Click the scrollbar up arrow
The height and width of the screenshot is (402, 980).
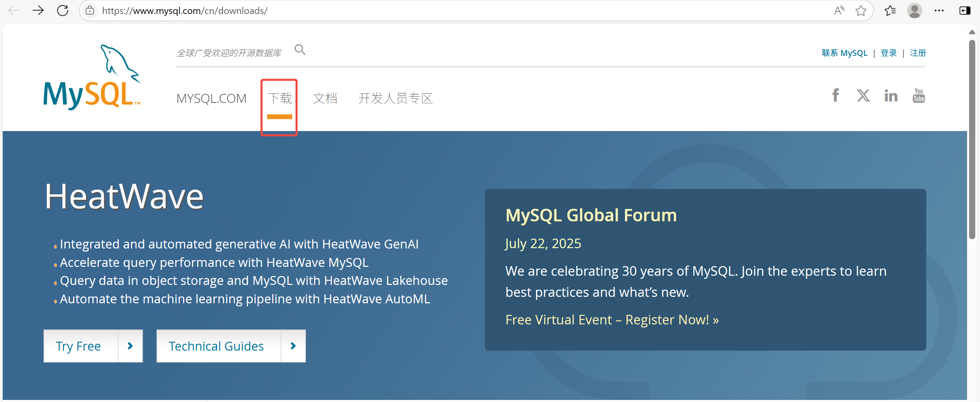pyautogui.click(x=971, y=32)
